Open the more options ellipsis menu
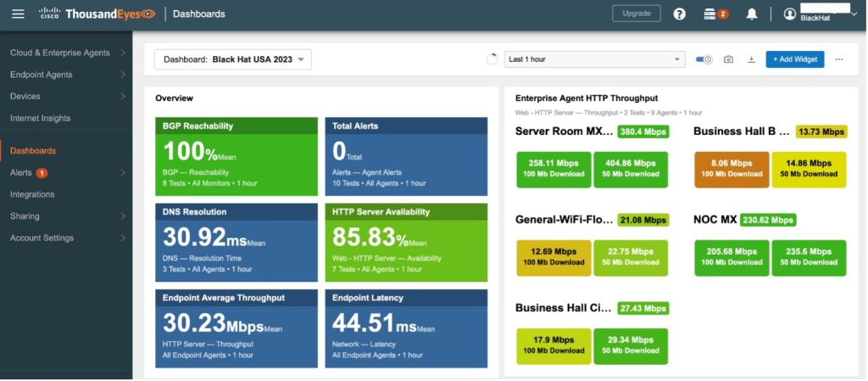868x381 pixels. [839, 59]
